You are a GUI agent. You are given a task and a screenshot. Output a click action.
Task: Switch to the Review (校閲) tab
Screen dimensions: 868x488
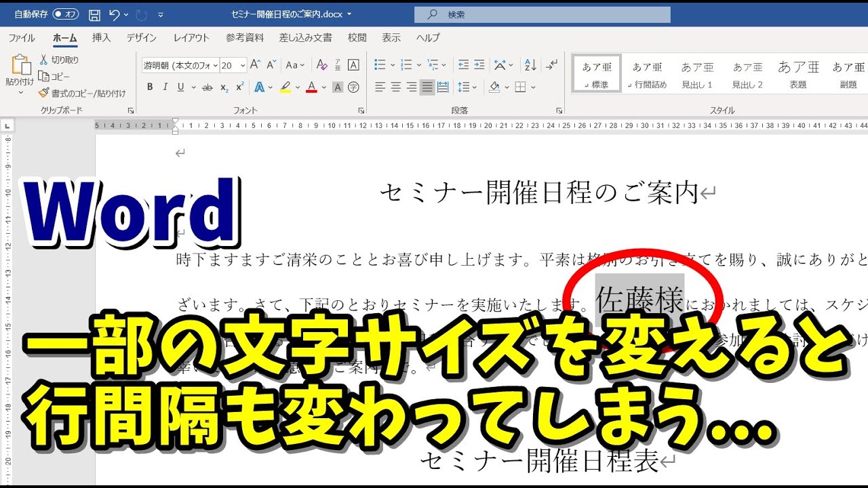tap(357, 38)
